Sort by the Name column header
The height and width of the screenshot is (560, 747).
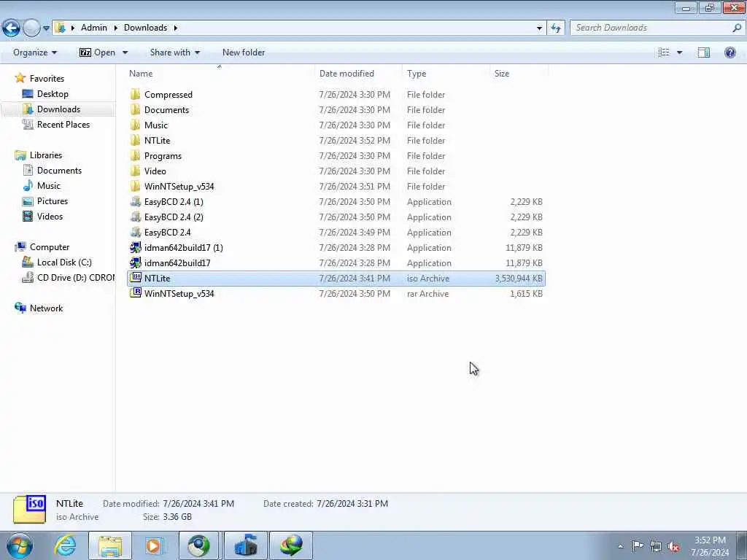coord(219,74)
